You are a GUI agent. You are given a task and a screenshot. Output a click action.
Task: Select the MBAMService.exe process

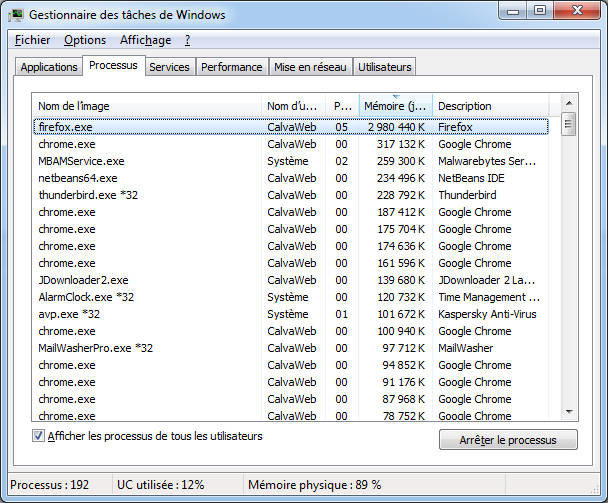click(291, 161)
